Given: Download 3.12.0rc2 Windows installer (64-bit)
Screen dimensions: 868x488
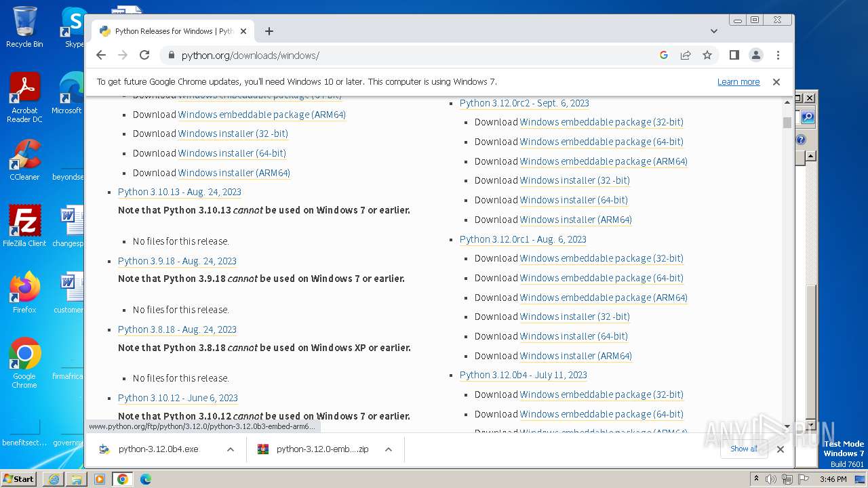Looking at the screenshot, I should point(574,200).
